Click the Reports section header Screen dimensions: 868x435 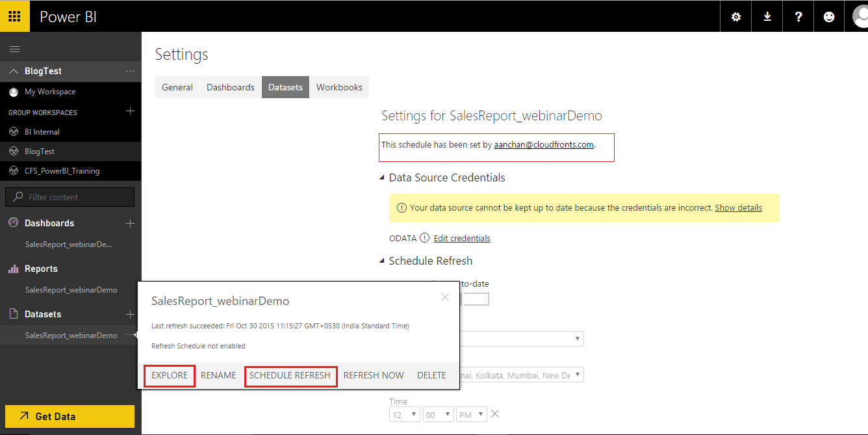(x=41, y=269)
